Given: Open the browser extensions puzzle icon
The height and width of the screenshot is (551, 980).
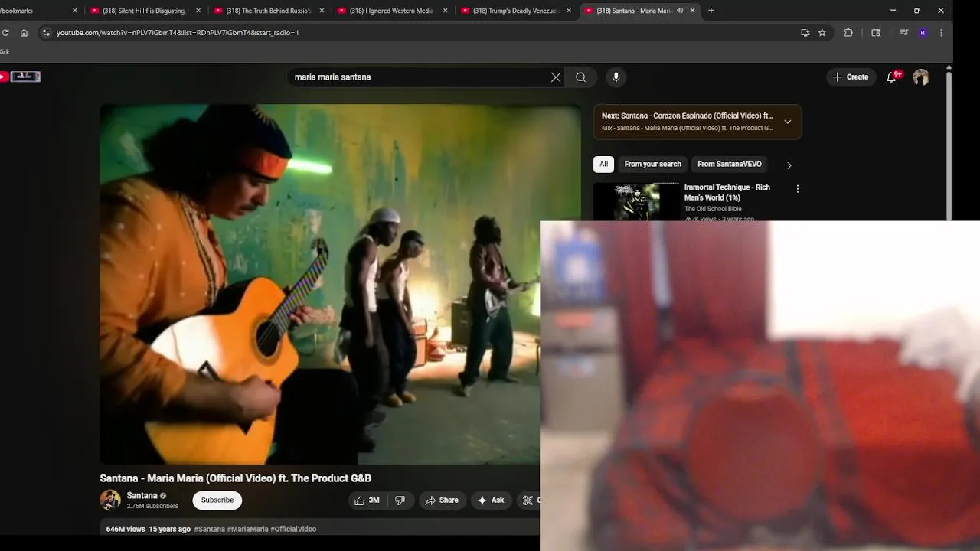Looking at the screenshot, I should [x=848, y=33].
